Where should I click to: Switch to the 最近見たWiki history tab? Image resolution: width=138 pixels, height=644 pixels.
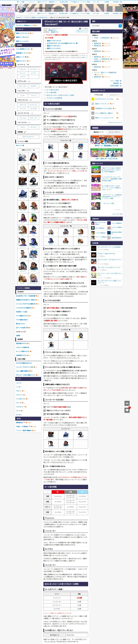tap(114, 132)
